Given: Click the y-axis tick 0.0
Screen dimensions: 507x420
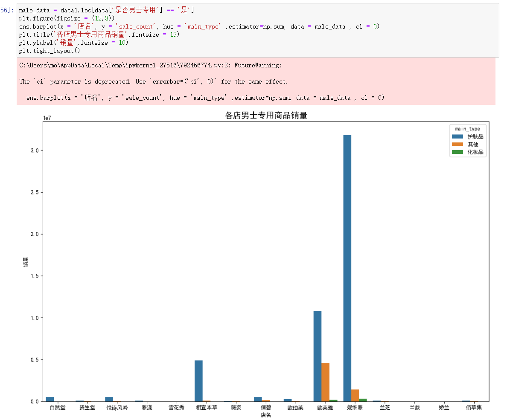Looking at the screenshot, I should [x=35, y=402].
